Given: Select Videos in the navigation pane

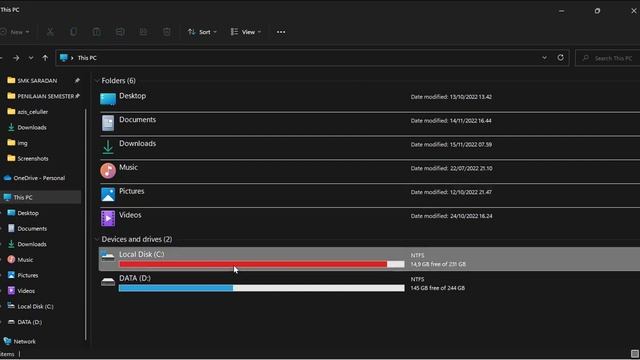Looking at the screenshot, I should coord(26,291).
